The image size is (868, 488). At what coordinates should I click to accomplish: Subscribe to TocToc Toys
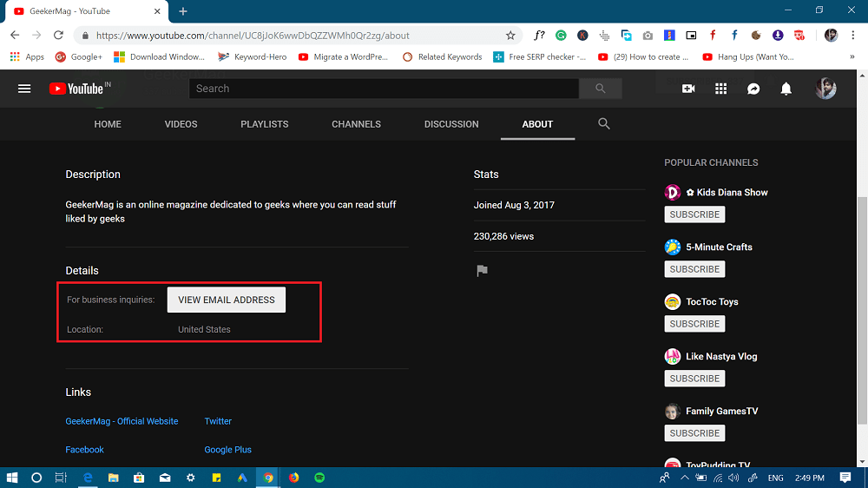694,324
